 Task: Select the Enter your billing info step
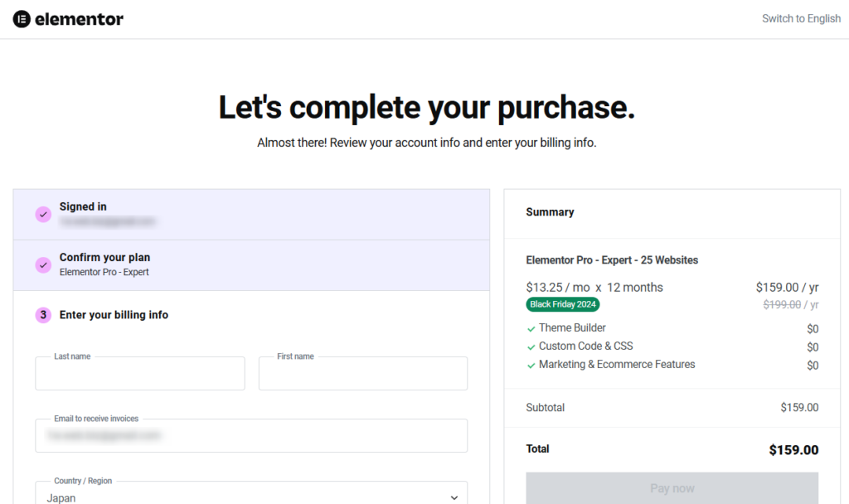[x=114, y=315]
